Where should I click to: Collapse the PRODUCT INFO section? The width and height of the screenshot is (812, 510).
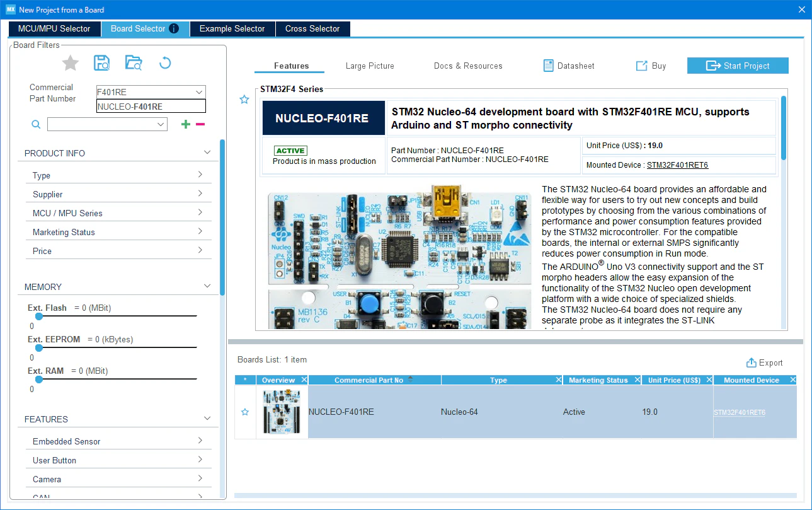coord(207,153)
